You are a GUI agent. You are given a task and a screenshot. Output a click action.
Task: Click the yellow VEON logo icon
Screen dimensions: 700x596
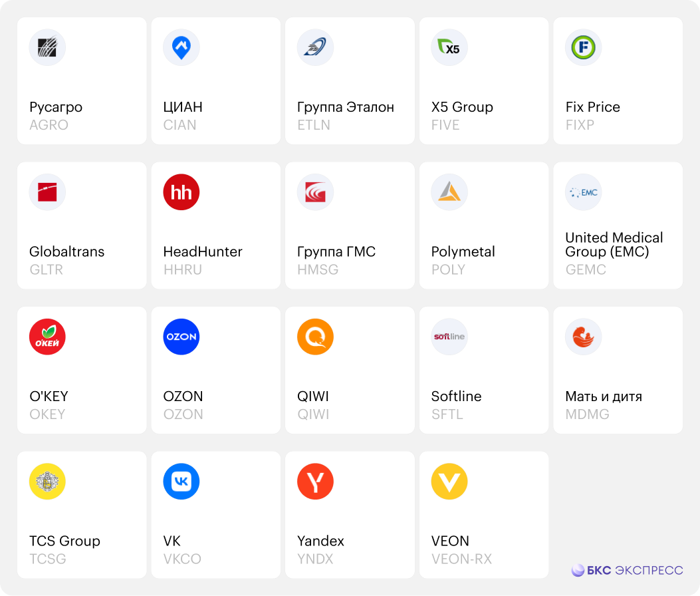tap(449, 482)
